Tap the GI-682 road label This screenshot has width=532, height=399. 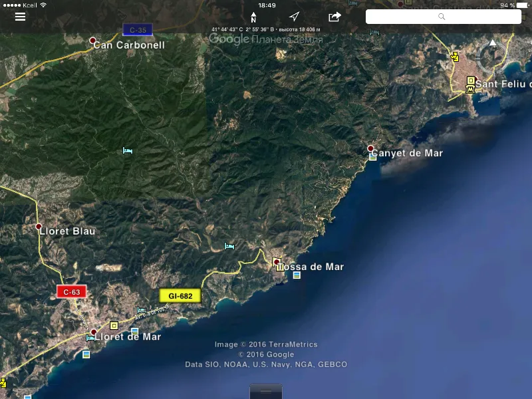[180, 296]
